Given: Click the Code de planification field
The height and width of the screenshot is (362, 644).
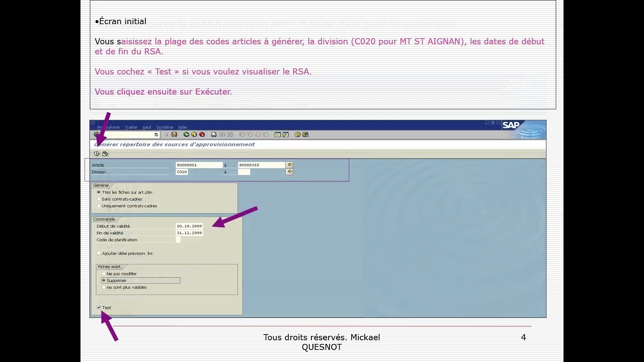Looking at the screenshot, I should pos(178,240).
